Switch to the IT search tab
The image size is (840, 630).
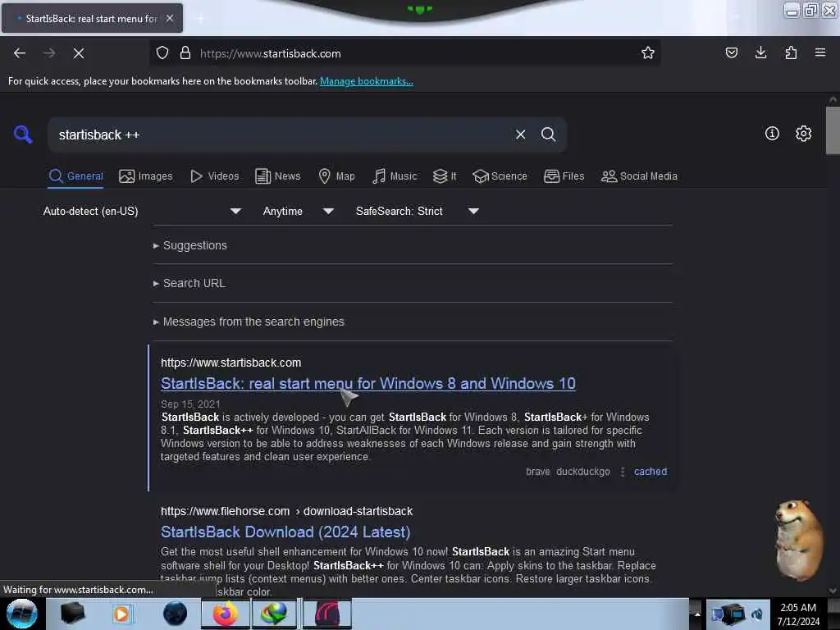pyautogui.click(x=445, y=176)
